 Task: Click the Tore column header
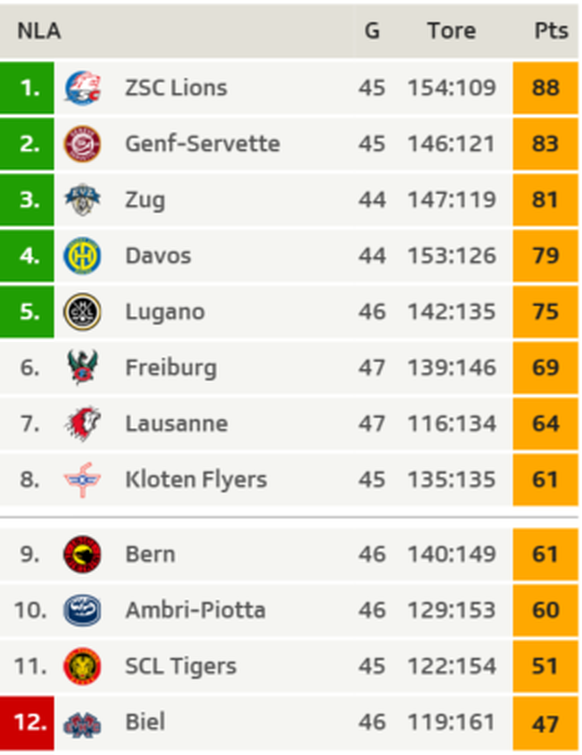452,31
